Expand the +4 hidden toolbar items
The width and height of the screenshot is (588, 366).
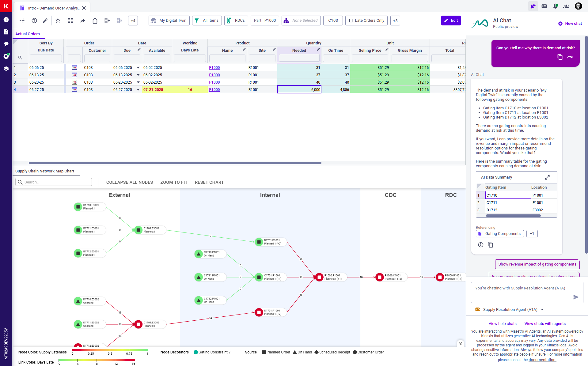(x=133, y=21)
